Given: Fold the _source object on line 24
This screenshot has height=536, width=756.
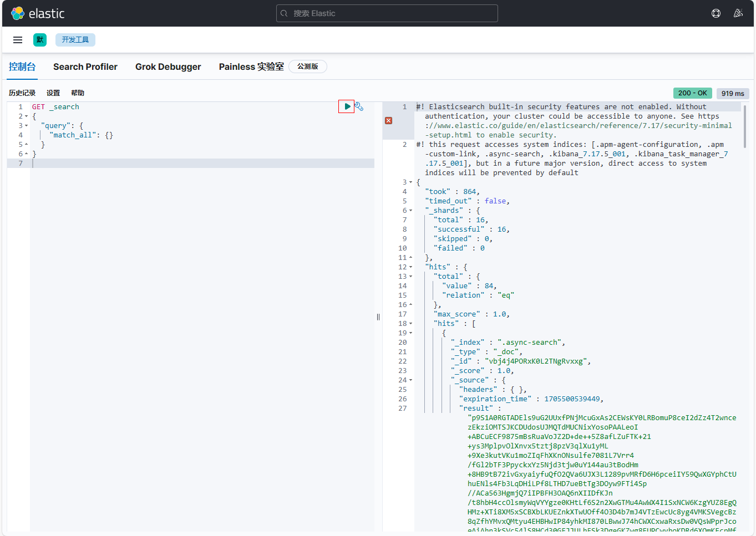Looking at the screenshot, I should click(x=410, y=380).
